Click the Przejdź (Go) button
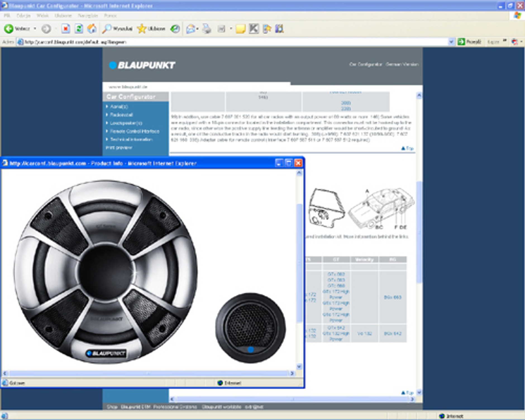525x420 pixels. click(x=470, y=42)
